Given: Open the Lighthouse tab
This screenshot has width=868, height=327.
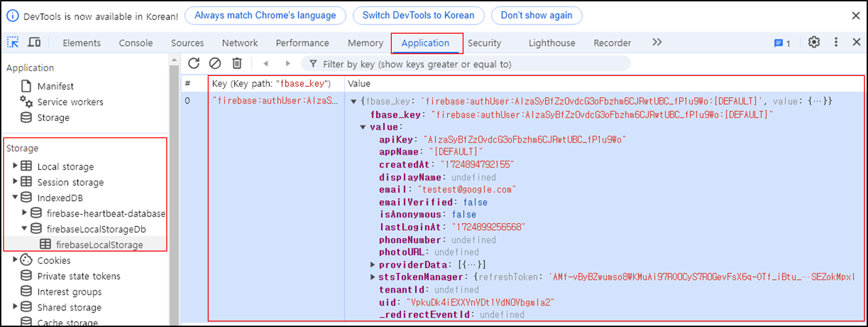Looking at the screenshot, I should (552, 43).
